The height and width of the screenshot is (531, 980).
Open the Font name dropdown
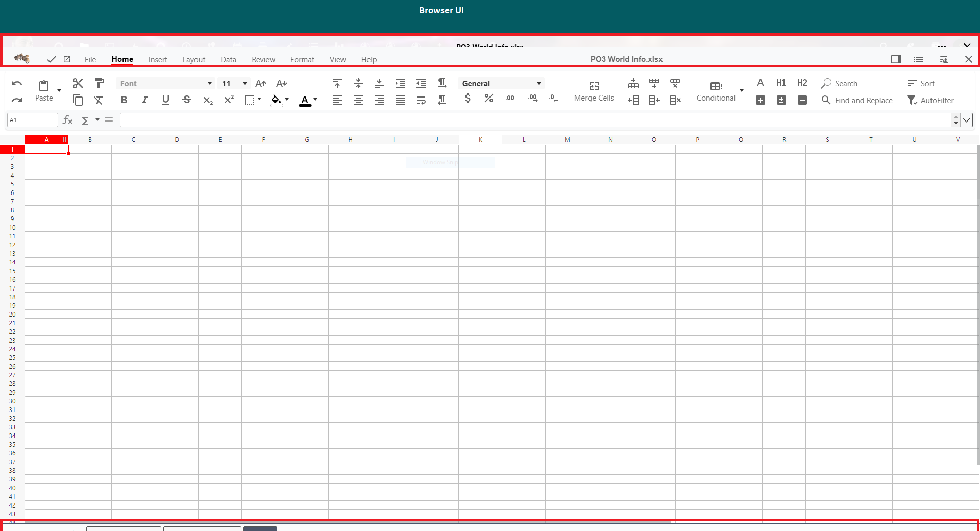point(209,84)
